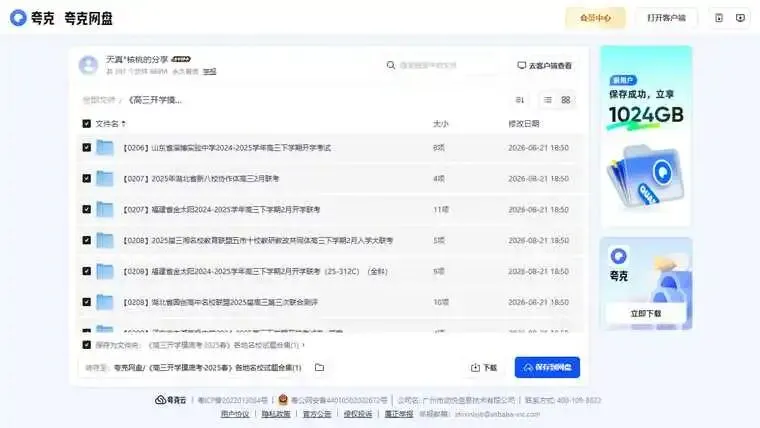
Task: Uncheck the 【0207】2025年湖北省 folder checkbox
Action: click(x=86, y=178)
